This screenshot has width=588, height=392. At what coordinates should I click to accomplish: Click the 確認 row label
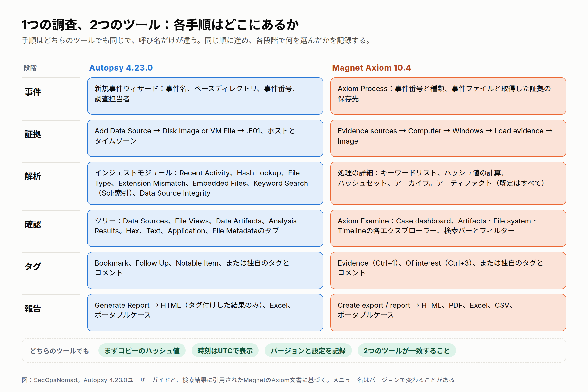33,224
